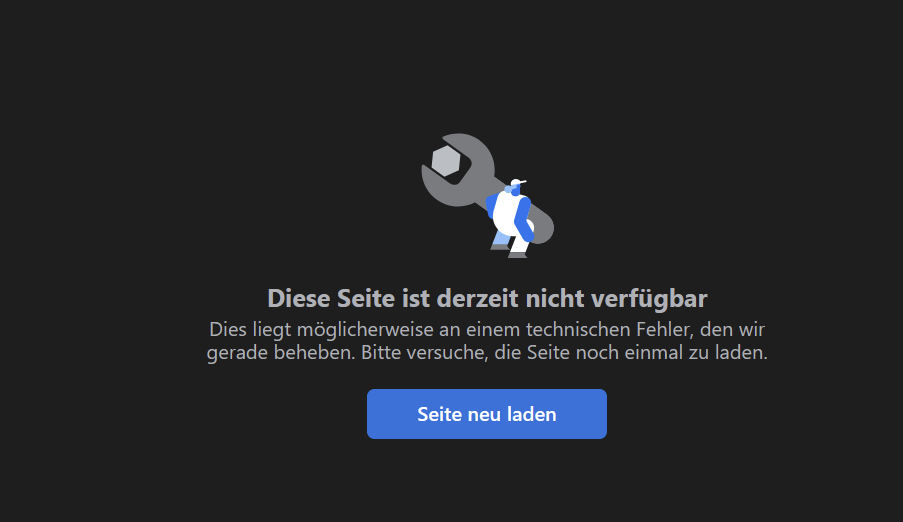Click the word "Seite" inside the blue button
Viewport: 903px width, 522px height.
click(439, 414)
